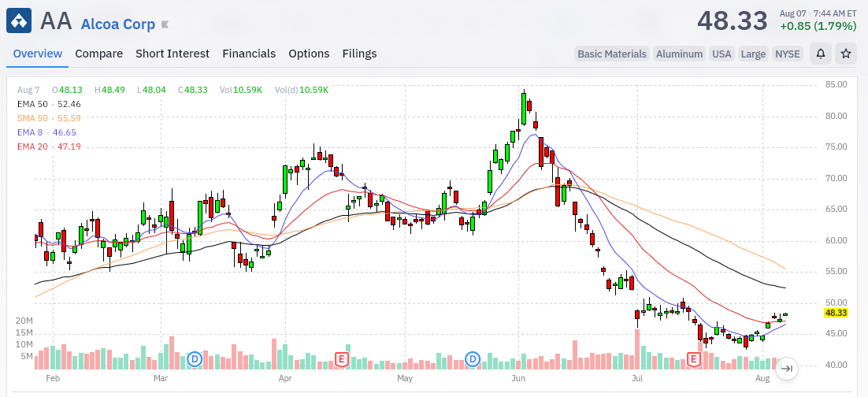Click the July earnings E marker
The height and width of the screenshot is (397, 868).
click(x=694, y=360)
